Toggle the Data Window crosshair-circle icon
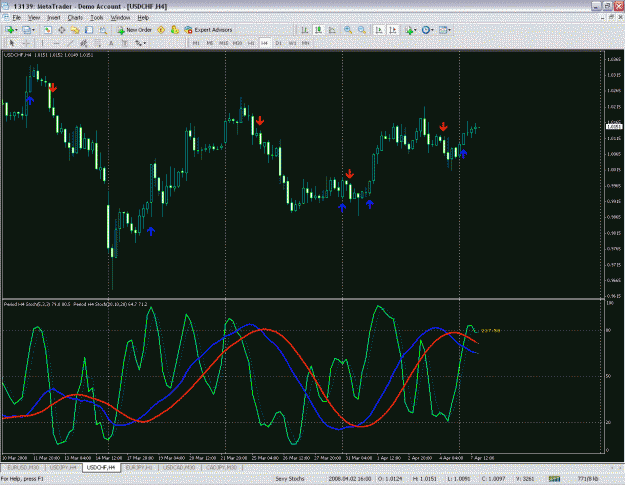The width and height of the screenshot is (625, 485). click(61, 30)
